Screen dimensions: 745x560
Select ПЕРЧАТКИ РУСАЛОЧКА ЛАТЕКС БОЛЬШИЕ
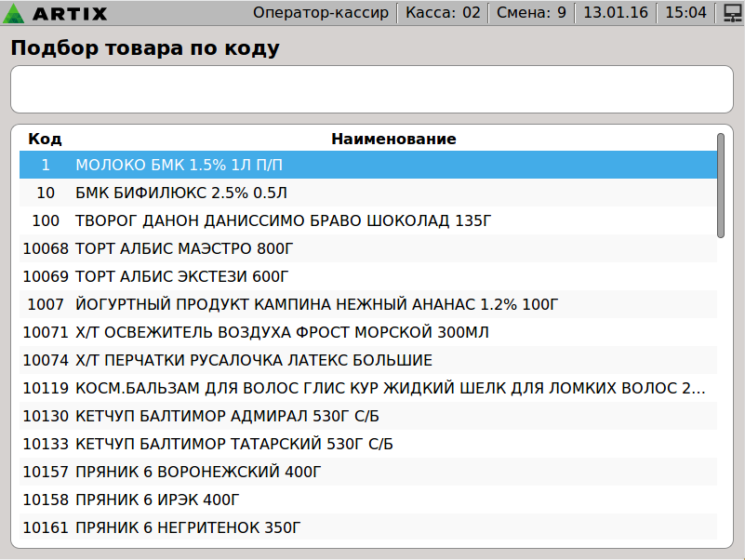click(368, 360)
